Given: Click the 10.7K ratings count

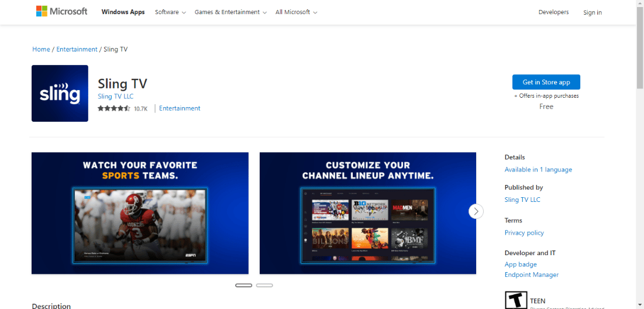Looking at the screenshot, I should 140,109.
